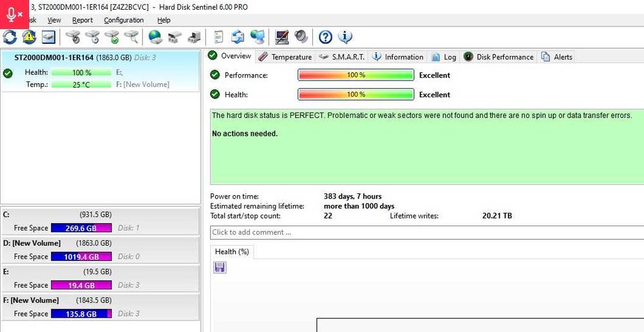Select the Health (%) chart tab

tap(232, 251)
